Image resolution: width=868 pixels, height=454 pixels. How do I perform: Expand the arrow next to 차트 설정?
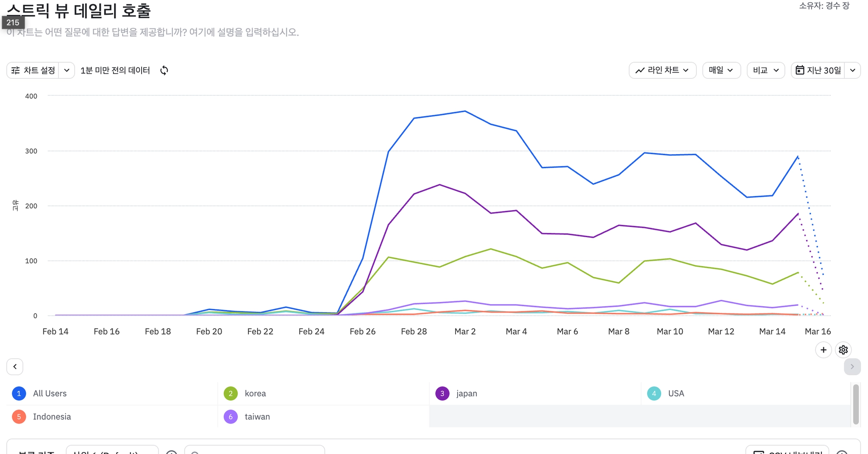tap(67, 70)
